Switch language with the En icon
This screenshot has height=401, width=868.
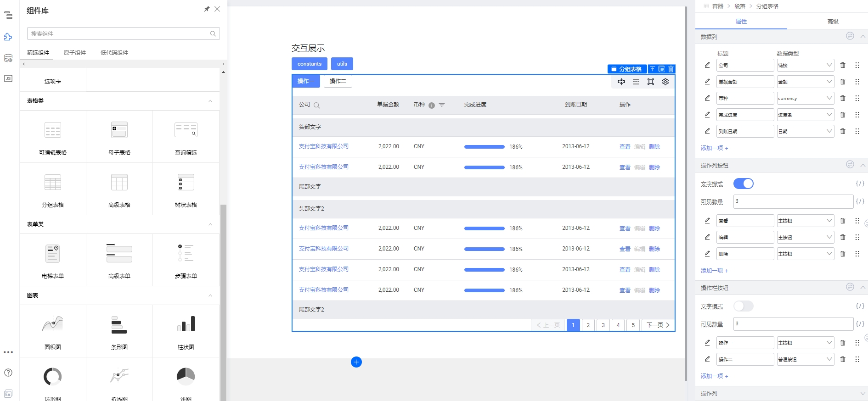tap(8, 394)
